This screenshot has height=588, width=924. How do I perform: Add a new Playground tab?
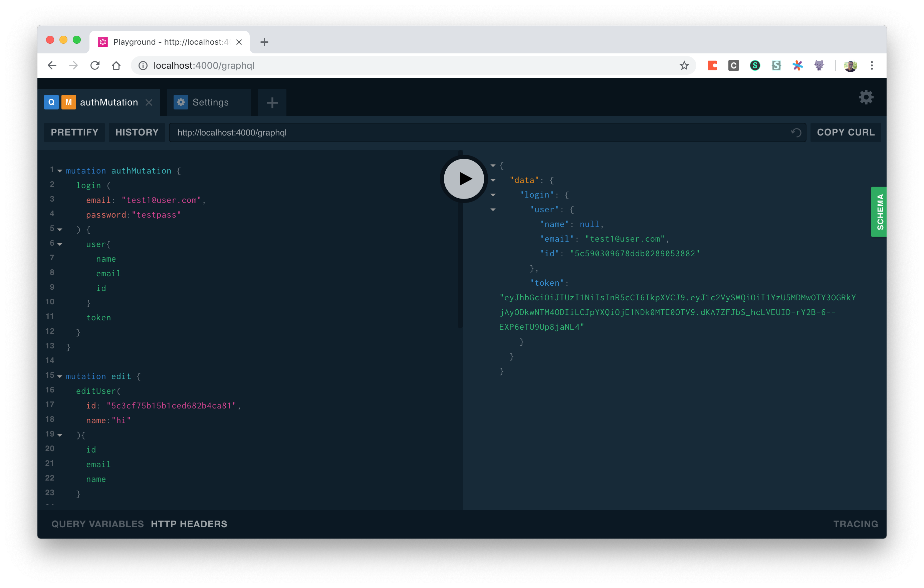click(x=272, y=102)
